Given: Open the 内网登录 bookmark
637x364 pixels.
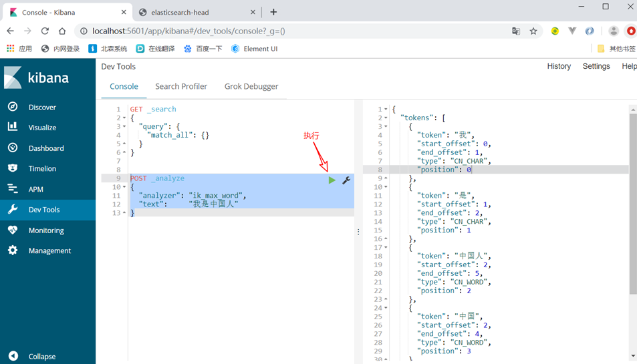Looking at the screenshot, I should coord(61,49).
